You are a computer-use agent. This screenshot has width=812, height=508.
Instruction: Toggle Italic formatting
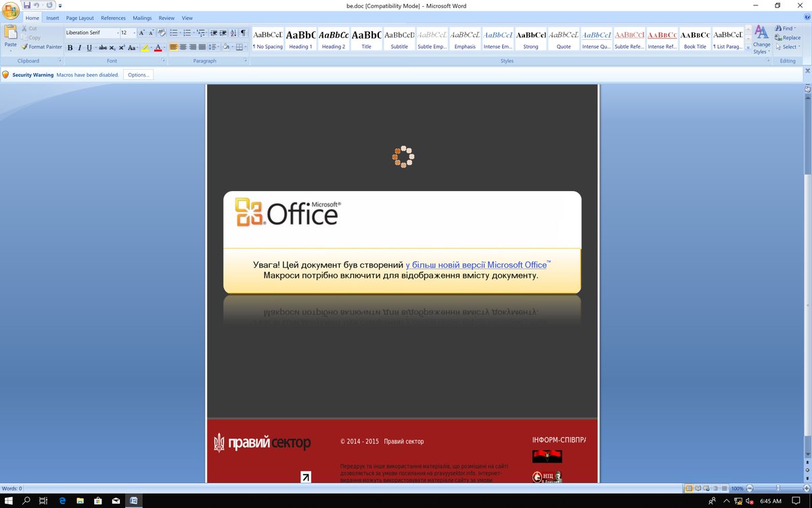[79, 47]
